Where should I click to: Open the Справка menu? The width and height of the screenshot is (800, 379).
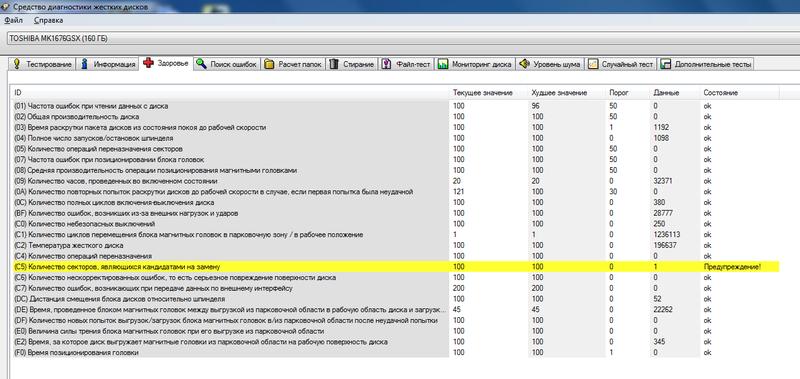tap(48, 20)
